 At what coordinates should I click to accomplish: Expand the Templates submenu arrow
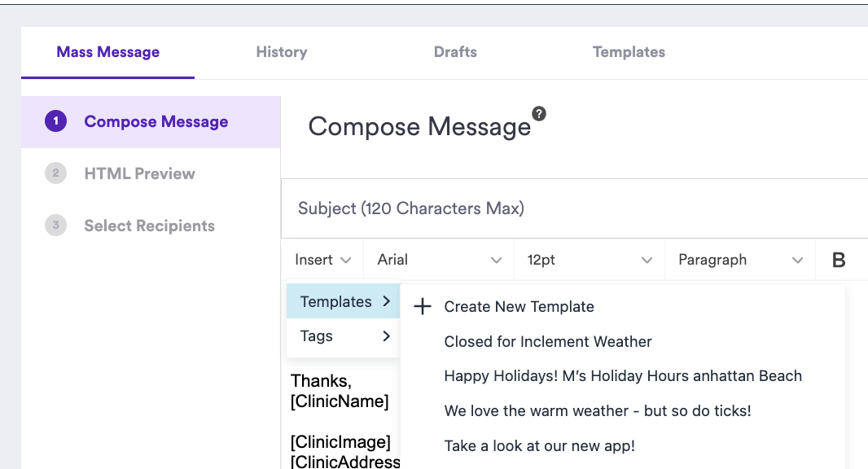coord(387,301)
